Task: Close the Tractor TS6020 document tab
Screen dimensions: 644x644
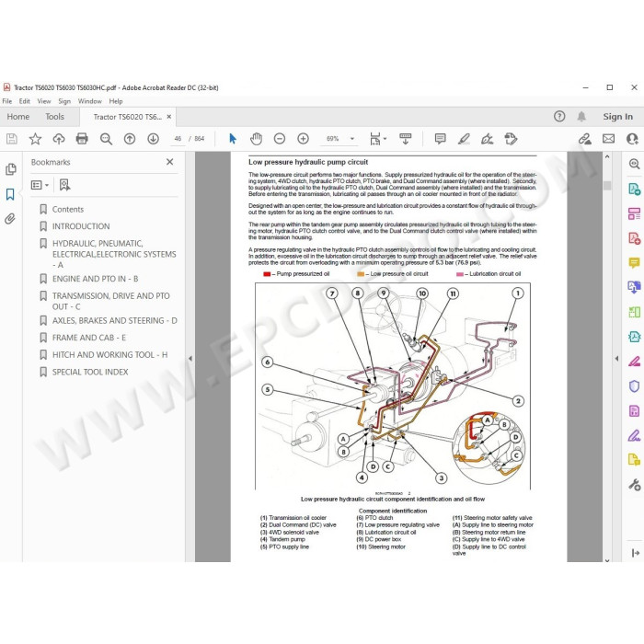Action: click(x=168, y=117)
